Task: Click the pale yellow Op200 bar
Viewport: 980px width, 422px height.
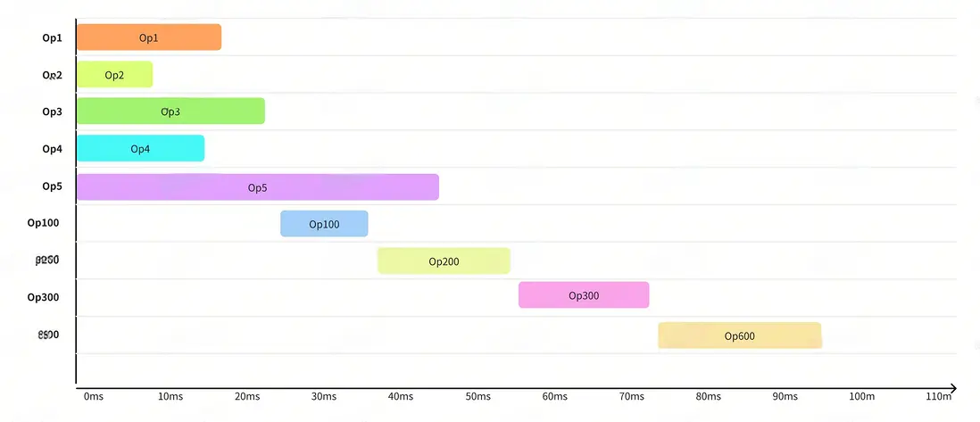Action: pyautogui.click(x=444, y=261)
